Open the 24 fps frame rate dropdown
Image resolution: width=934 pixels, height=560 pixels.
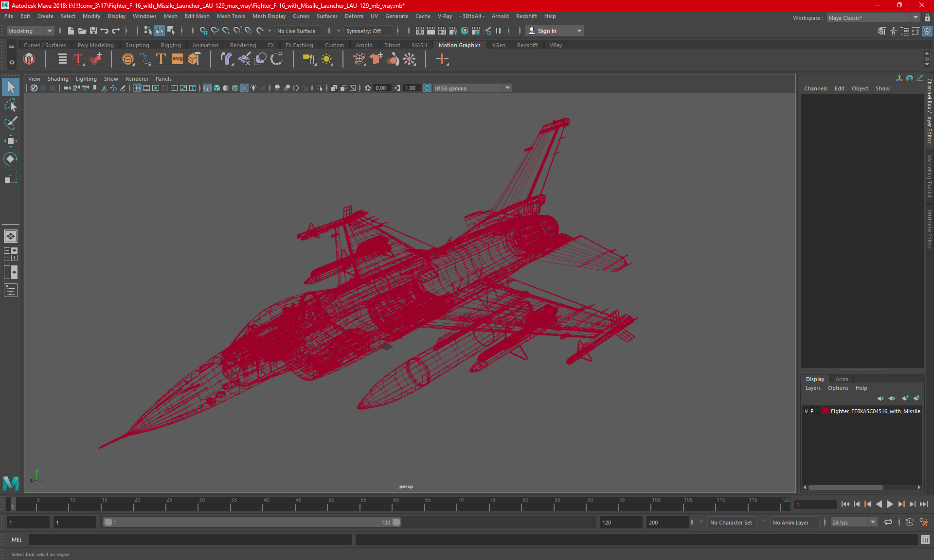pos(854,523)
